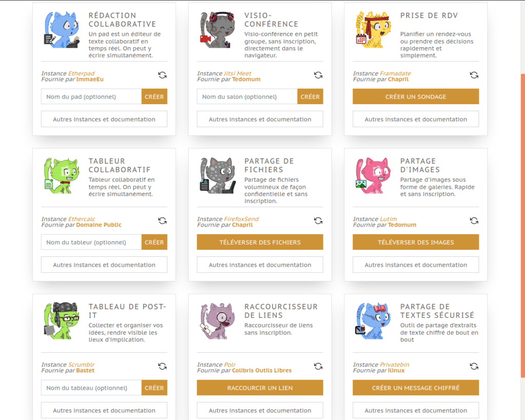Click the Polr instance refresh icon
The width and height of the screenshot is (525, 420).
pyautogui.click(x=318, y=367)
